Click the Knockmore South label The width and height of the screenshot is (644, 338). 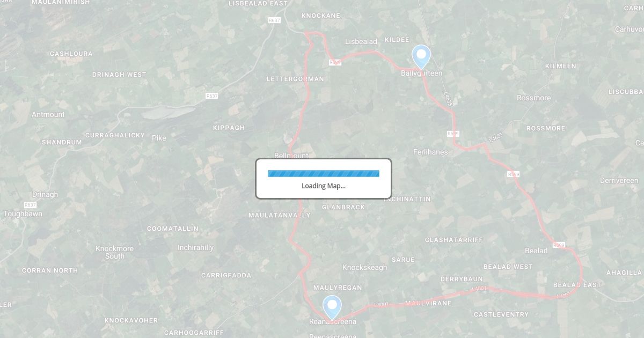(x=115, y=252)
